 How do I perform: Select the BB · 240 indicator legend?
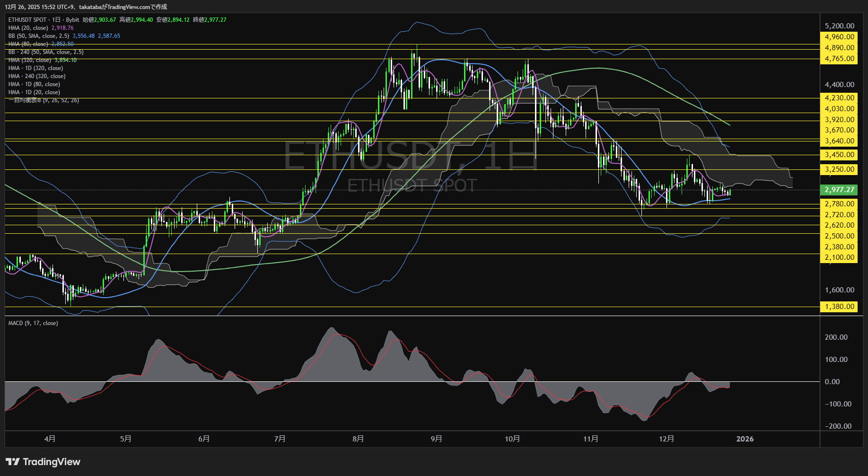coord(45,52)
